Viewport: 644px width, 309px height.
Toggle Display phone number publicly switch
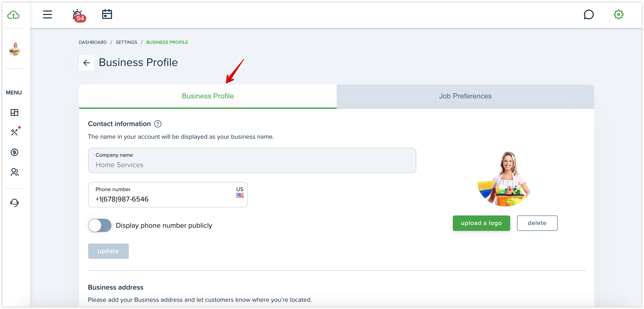(x=100, y=225)
